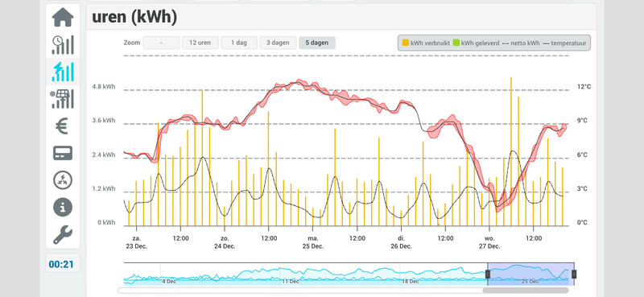
Task: Set zoom to 1 dag
Action: click(x=239, y=43)
